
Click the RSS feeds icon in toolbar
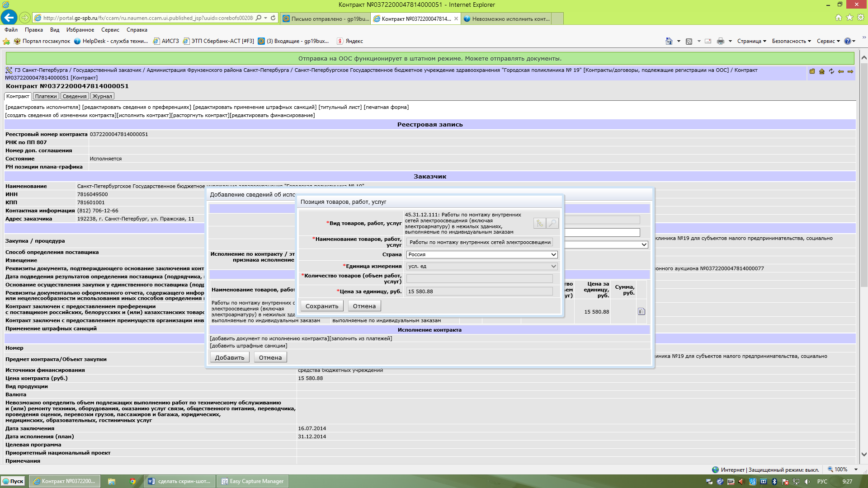pos(689,41)
